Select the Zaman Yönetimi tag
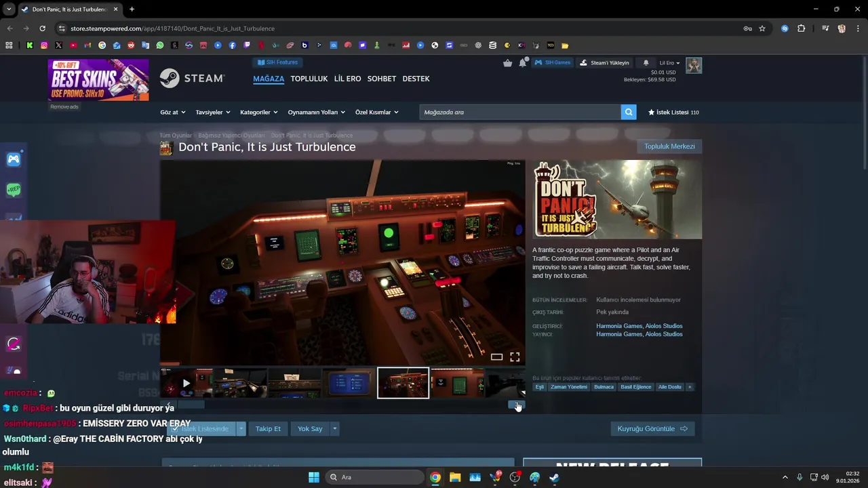Image resolution: width=868 pixels, height=488 pixels. coord(569,387)
